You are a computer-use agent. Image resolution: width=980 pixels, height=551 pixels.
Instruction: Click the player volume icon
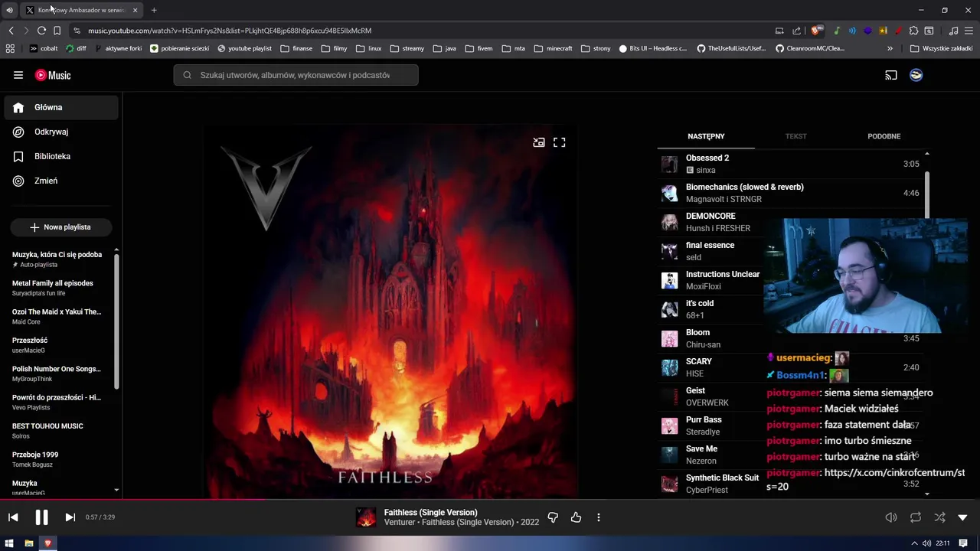pos(891,517)
